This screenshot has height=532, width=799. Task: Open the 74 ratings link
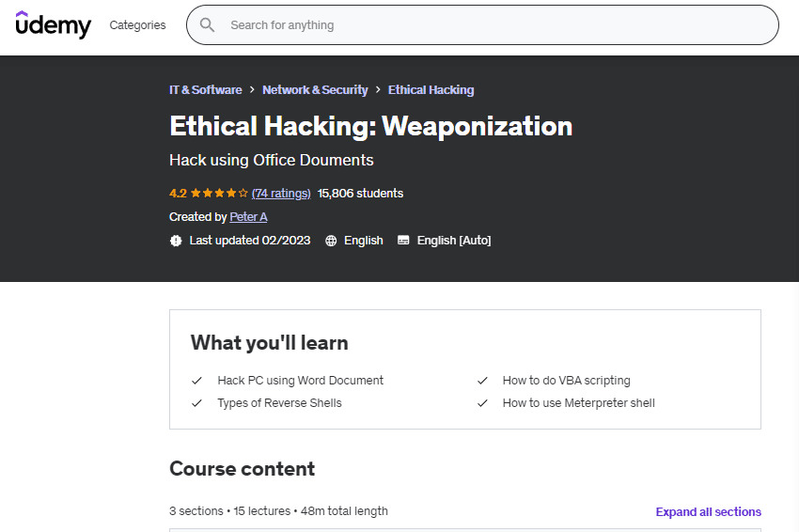281,194
